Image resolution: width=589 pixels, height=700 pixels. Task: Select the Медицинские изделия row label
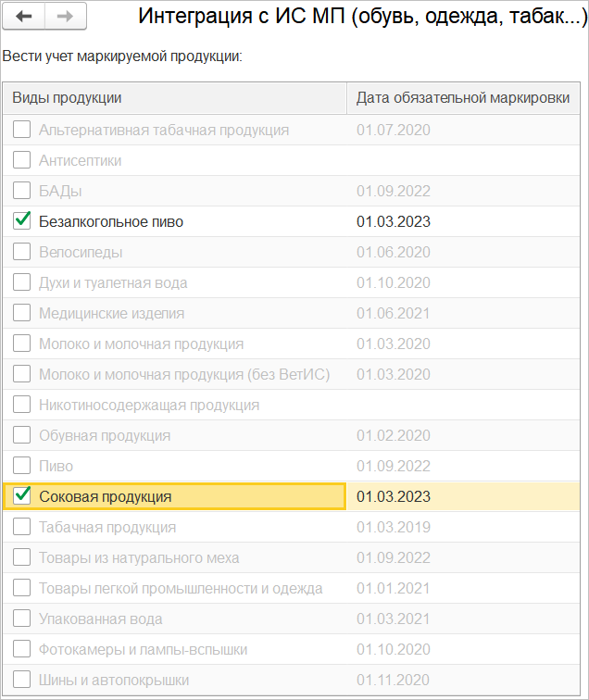coord(111,313)
